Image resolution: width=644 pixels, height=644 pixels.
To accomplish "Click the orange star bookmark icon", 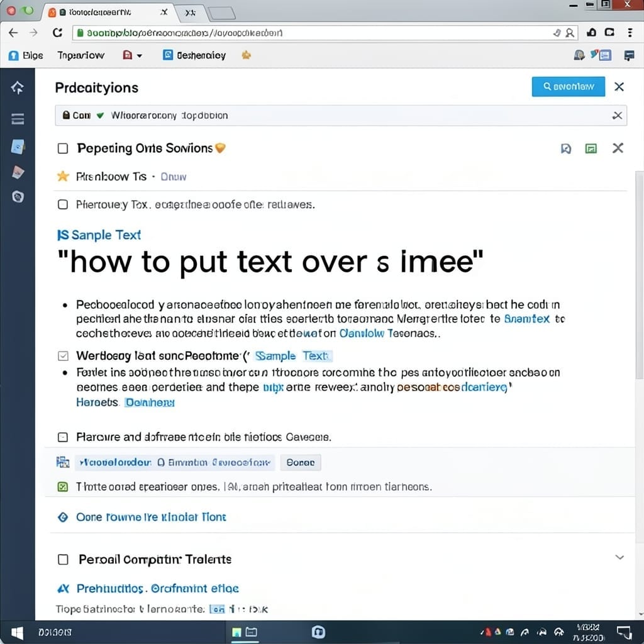I will (x=246, y=55).
